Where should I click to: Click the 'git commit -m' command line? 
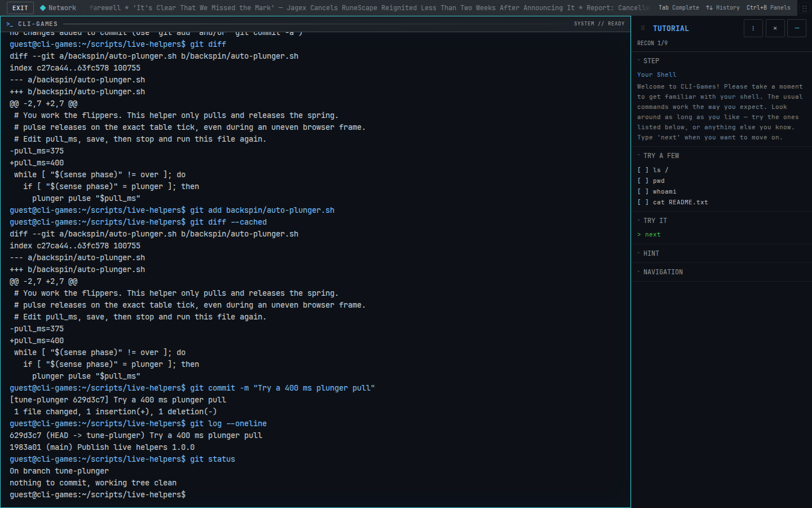(192, 388)
